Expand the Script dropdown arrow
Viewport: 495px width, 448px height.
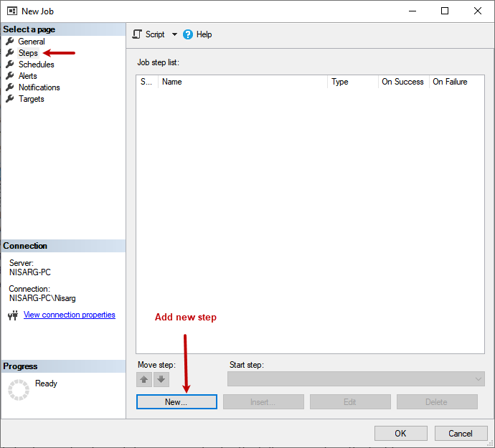point(174,34)
